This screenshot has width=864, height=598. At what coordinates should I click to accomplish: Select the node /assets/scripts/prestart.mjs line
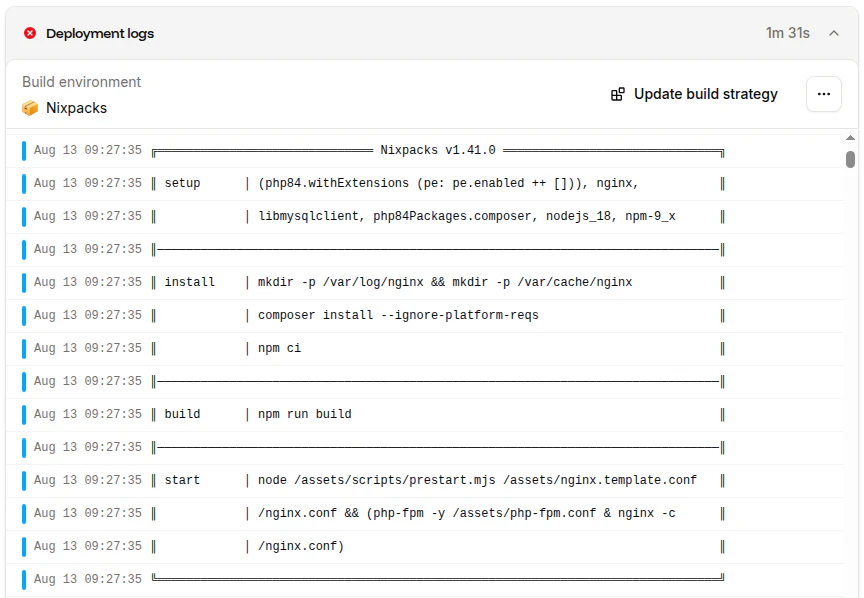425,481
